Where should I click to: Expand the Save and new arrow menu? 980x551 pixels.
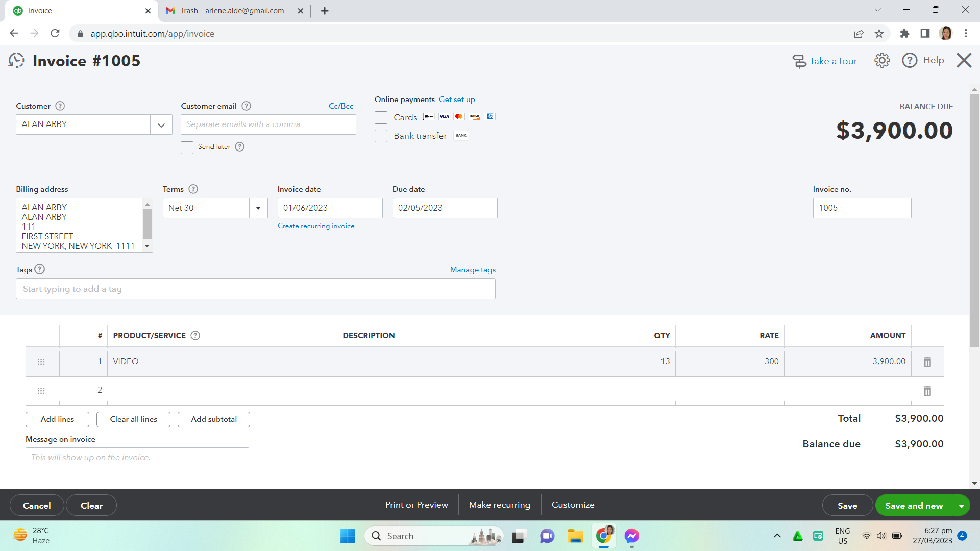[x=961, y=506]
